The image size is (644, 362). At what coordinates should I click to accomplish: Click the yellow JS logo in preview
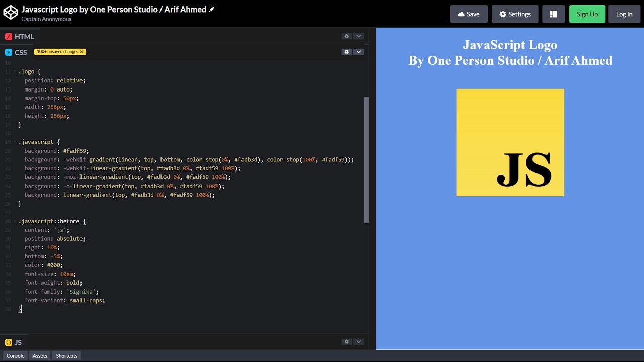pos(510,142)
